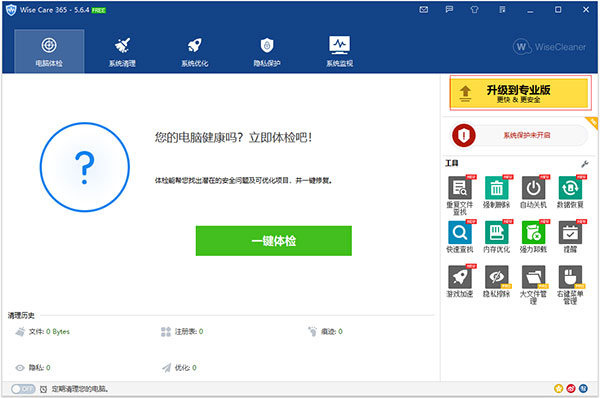Click the 痕迹: 0 history entry
This screenshot has height=398, width=600.
pyautogui.click(x=325, y=331)
